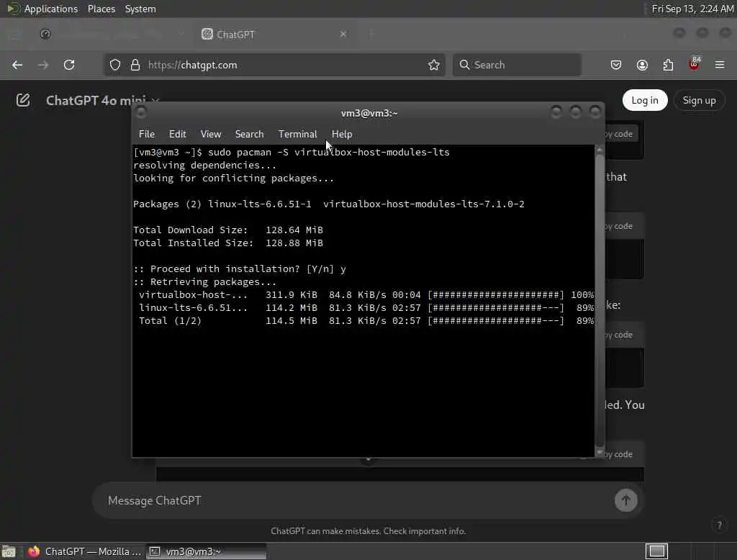The width and height of the screenshot is (737, 560).
Task: Open the terminal Search menu
Action: point(249,134)
